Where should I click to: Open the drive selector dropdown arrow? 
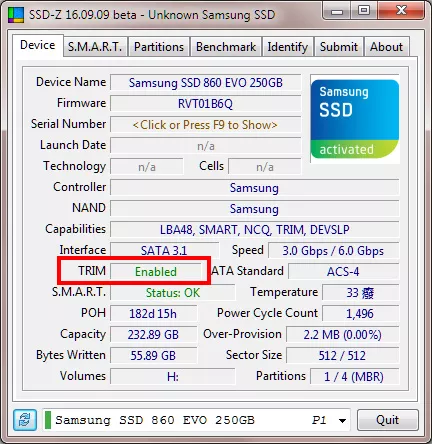click(342, 421)
